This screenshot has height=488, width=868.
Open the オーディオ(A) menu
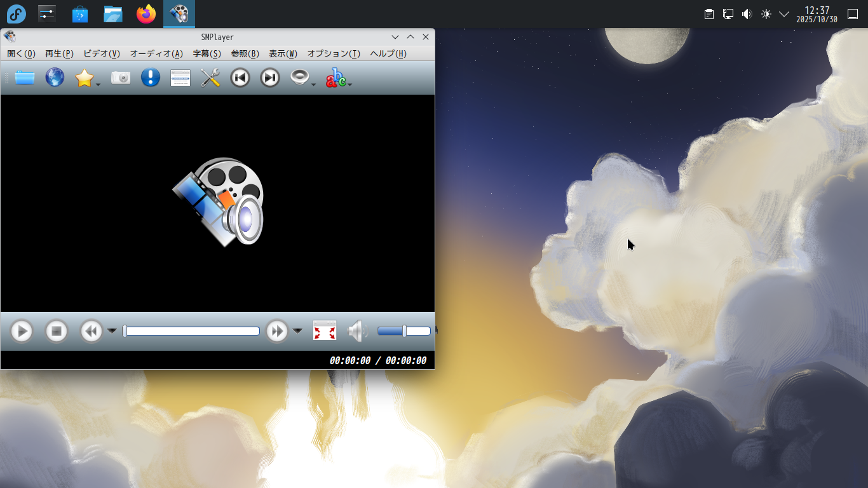[156, 54]
